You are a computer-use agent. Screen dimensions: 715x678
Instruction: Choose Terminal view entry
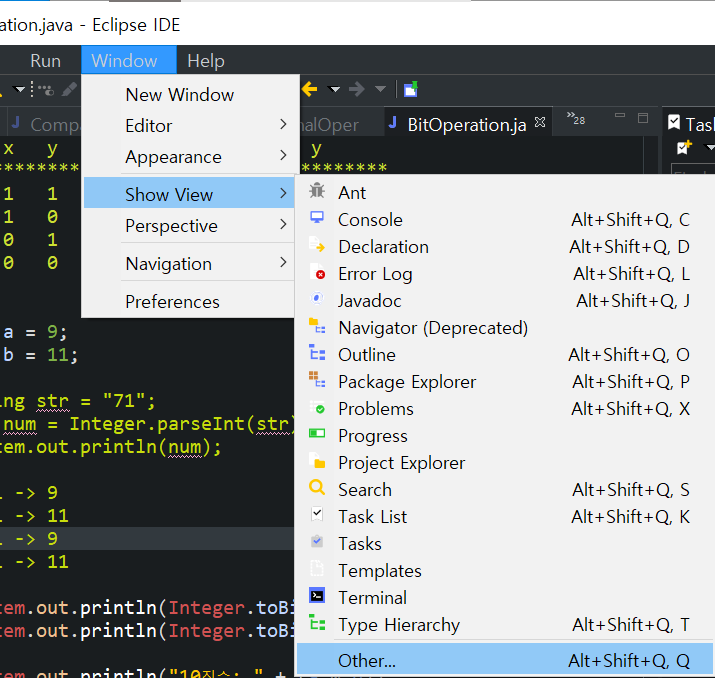coord(504,598)
